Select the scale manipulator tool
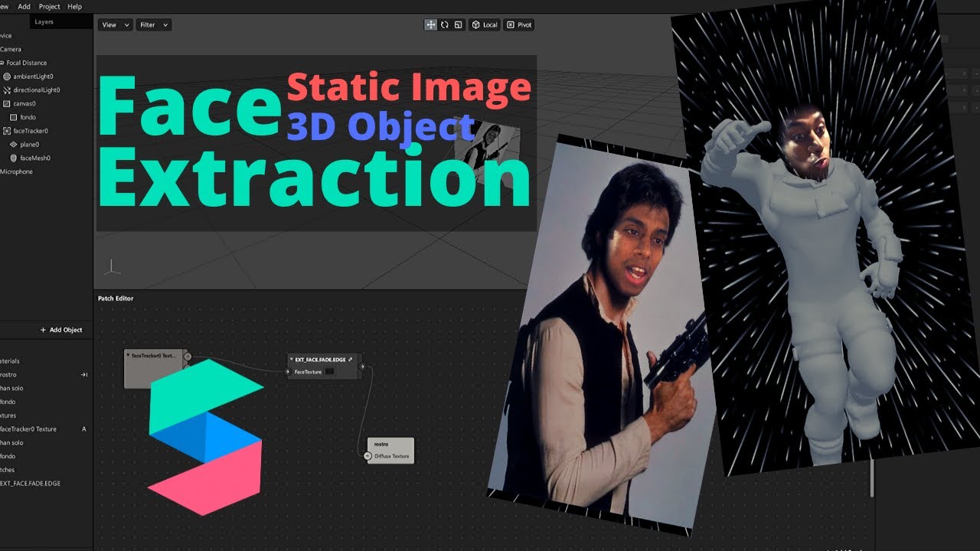The image size is (980, 551). pos(458,24)
